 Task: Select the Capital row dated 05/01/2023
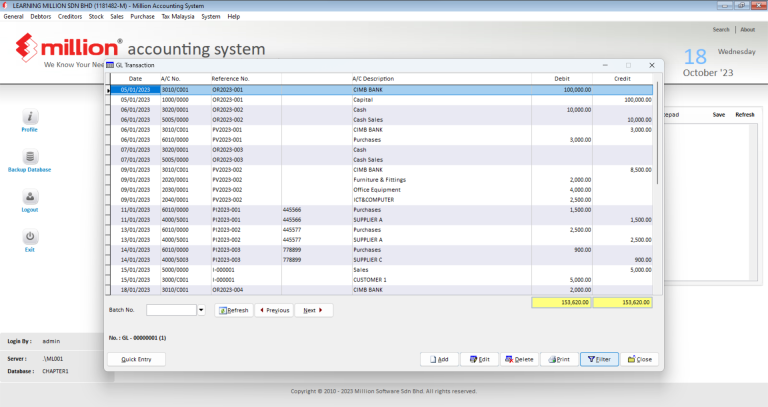point(382,100)
